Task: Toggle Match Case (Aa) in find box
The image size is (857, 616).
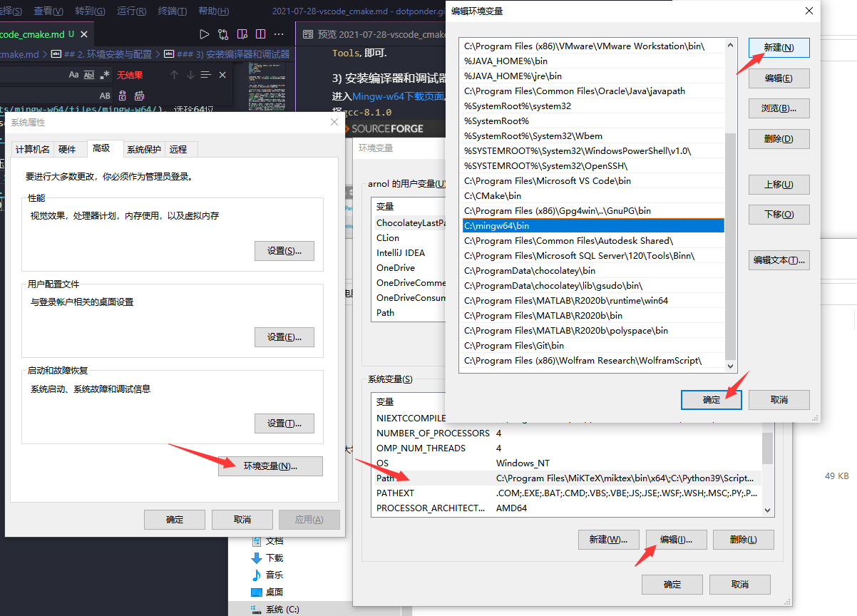Action: click(x=73, y=75)
